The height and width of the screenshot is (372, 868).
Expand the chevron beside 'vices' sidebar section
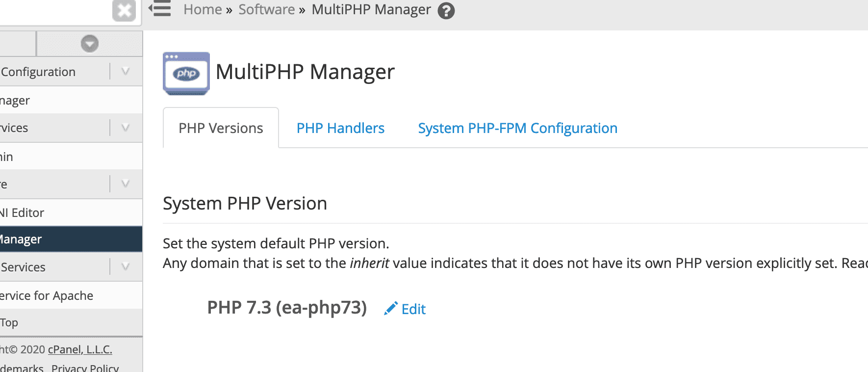tap(126, 128)
